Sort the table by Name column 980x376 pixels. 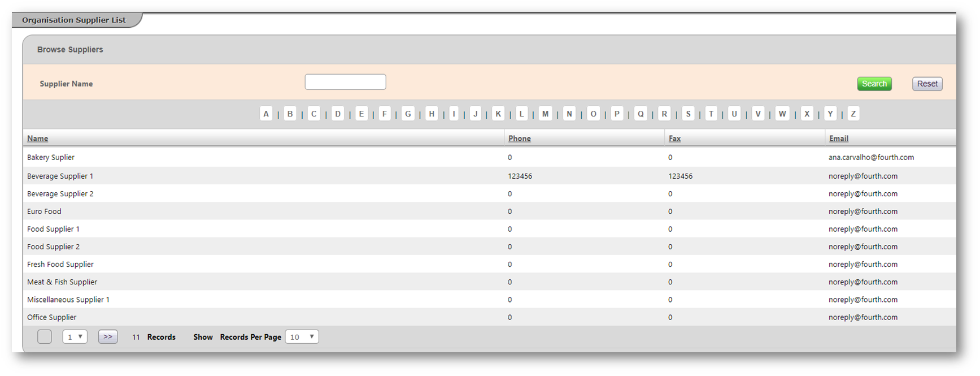click(38, 139)
